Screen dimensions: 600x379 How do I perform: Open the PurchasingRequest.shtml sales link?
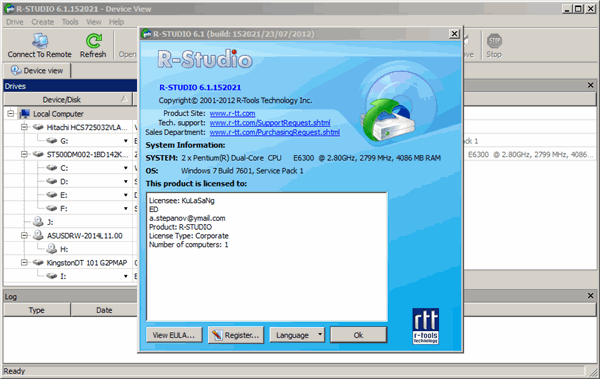(275, 132)
